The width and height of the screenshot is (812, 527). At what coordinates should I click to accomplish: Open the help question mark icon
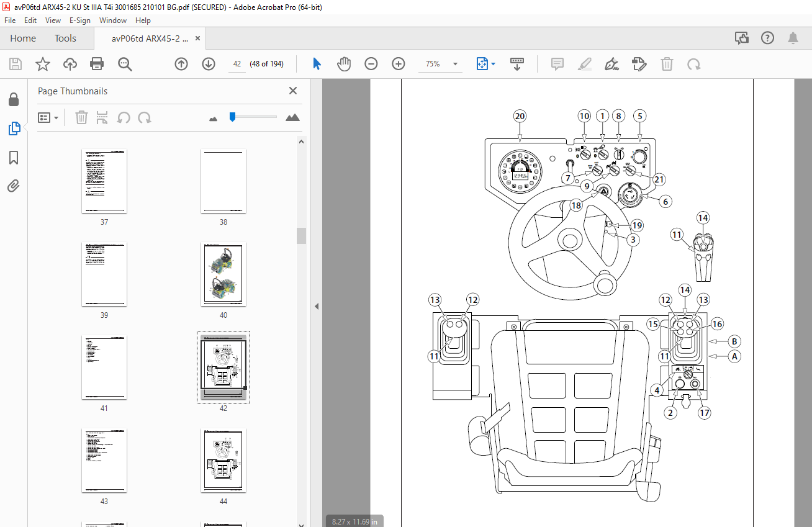[768, 38]
